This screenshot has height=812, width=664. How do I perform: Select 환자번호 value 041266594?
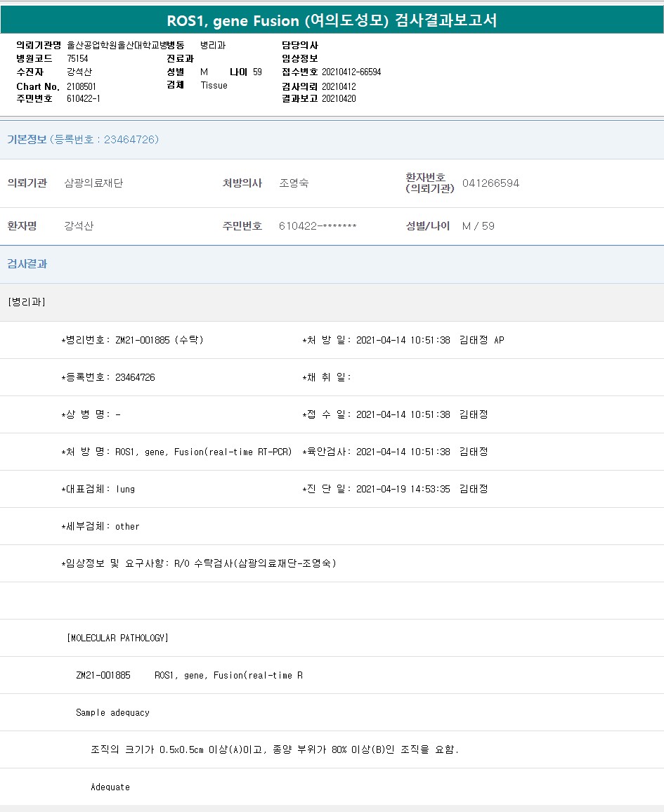click(490, 183)
